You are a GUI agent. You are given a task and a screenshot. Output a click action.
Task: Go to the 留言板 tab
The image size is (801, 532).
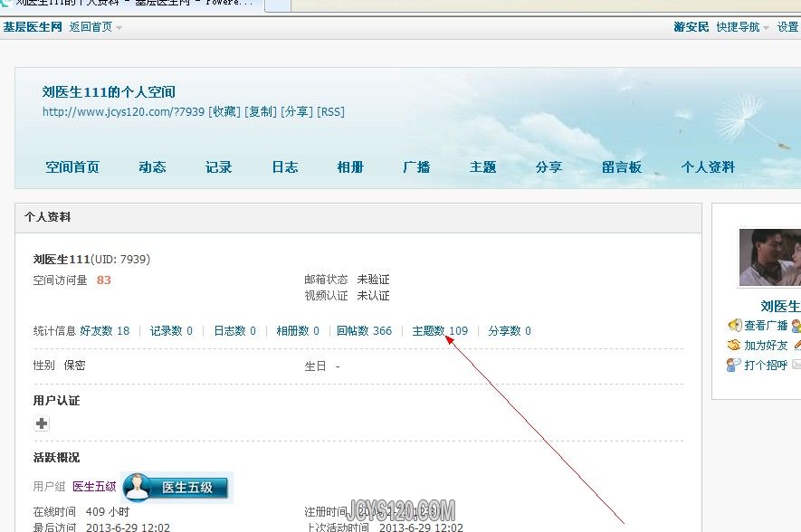[622, 167]
